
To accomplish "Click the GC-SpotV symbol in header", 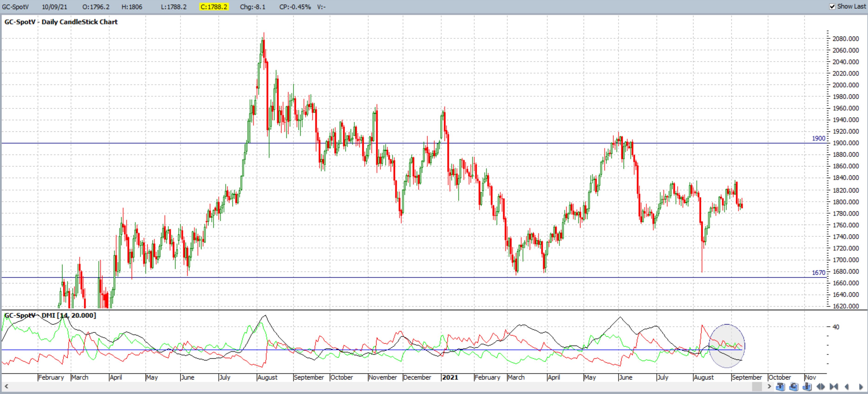I will 15,7.
